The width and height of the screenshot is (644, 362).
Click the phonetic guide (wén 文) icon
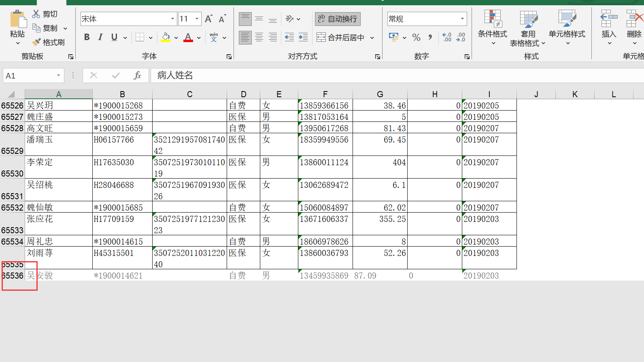click(214, 37)
